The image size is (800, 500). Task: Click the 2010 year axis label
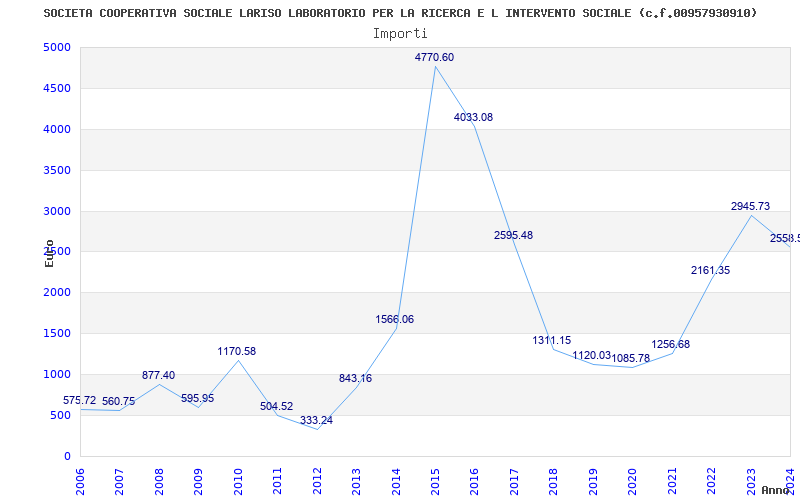238,481
